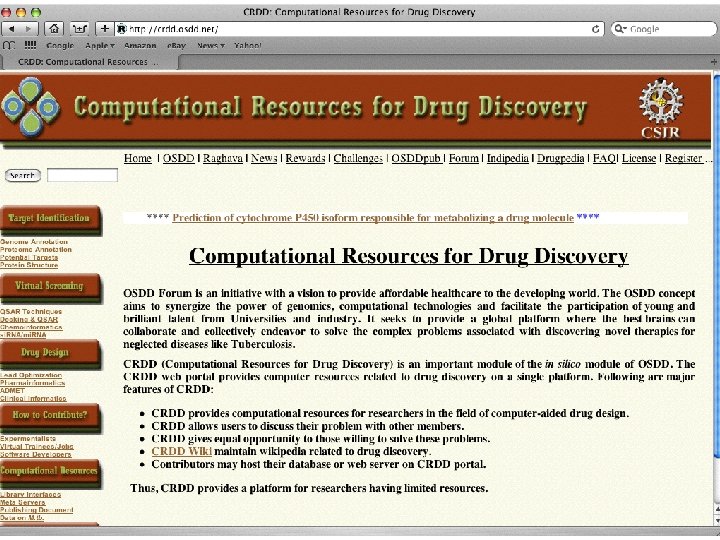Open the Yahoo! bookmark
Screen dimensions: 720x540
point(248,45)
